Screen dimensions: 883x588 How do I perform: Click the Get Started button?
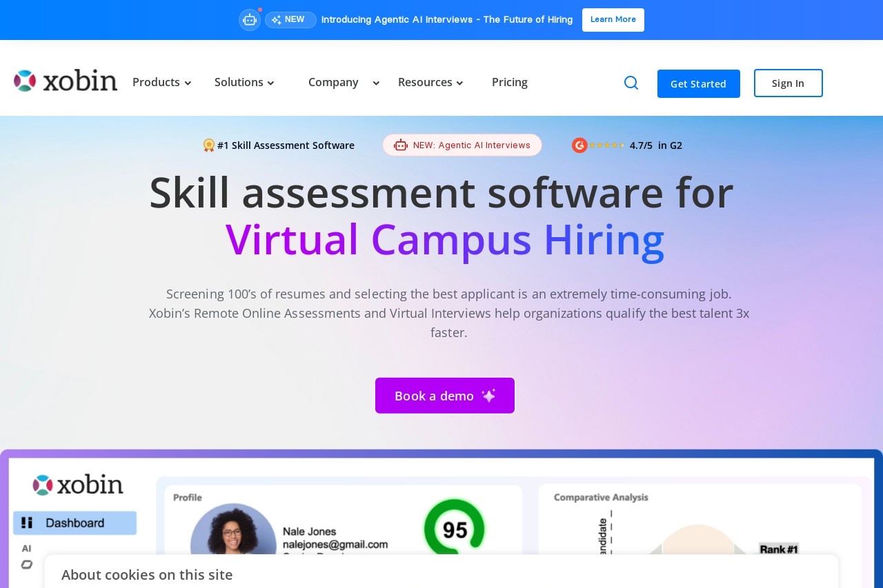tap(699, 83)
